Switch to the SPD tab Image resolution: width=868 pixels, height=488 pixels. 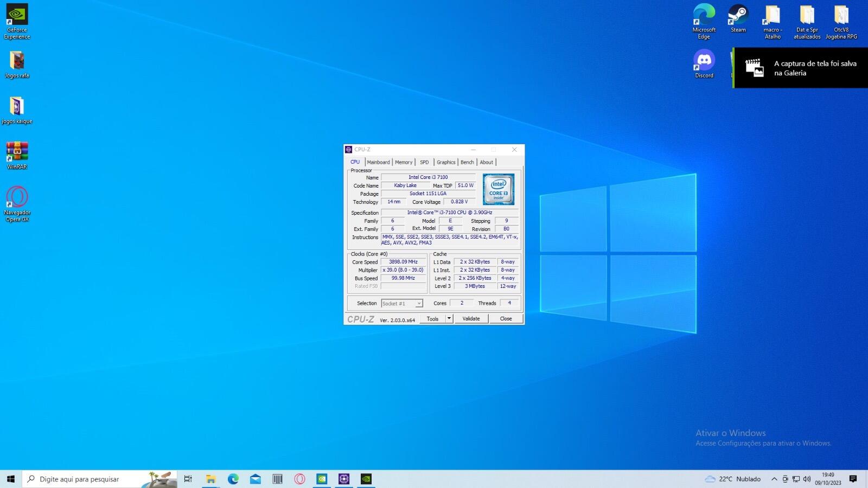tap(424, 162)
